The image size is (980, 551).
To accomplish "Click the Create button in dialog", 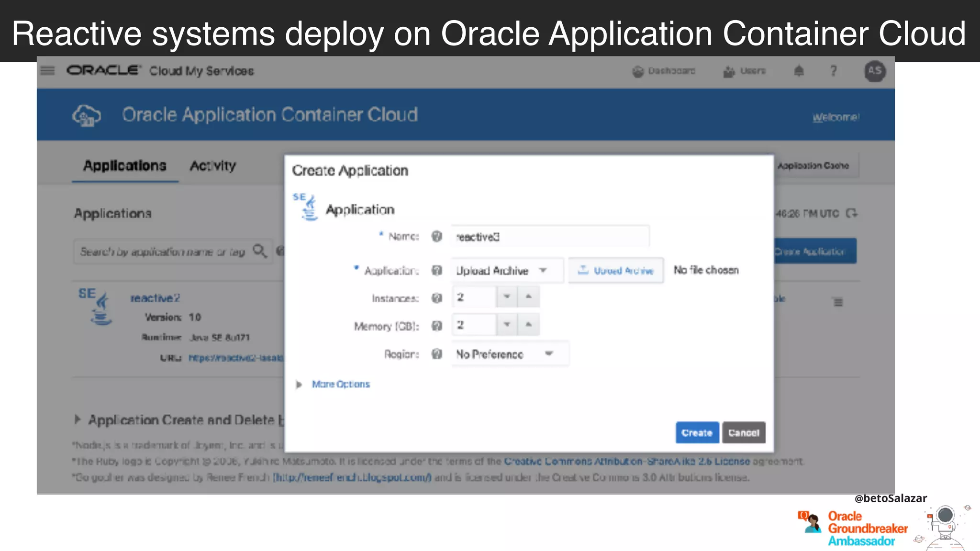I will click(697, 432).
